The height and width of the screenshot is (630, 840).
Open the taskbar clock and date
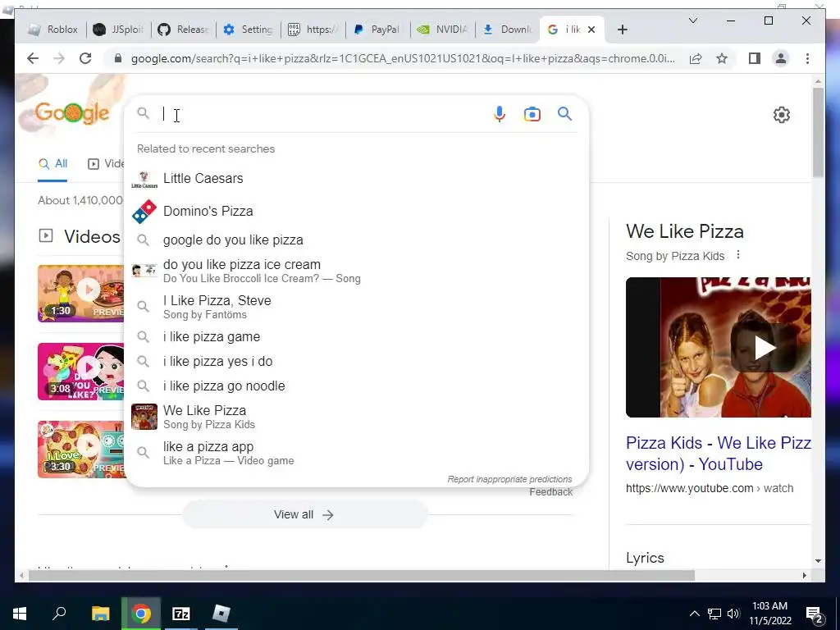769,614
